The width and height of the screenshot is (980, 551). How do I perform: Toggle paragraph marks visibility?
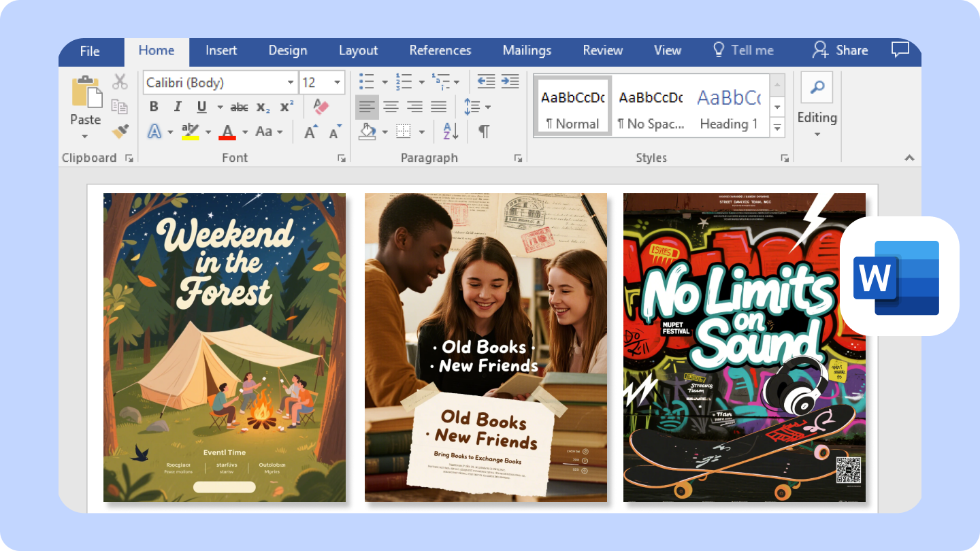click(x=484, y=131)
